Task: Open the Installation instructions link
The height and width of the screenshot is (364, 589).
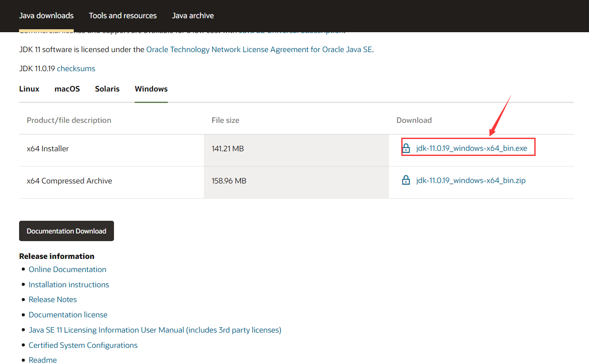Action: click(x=69, y=285)
